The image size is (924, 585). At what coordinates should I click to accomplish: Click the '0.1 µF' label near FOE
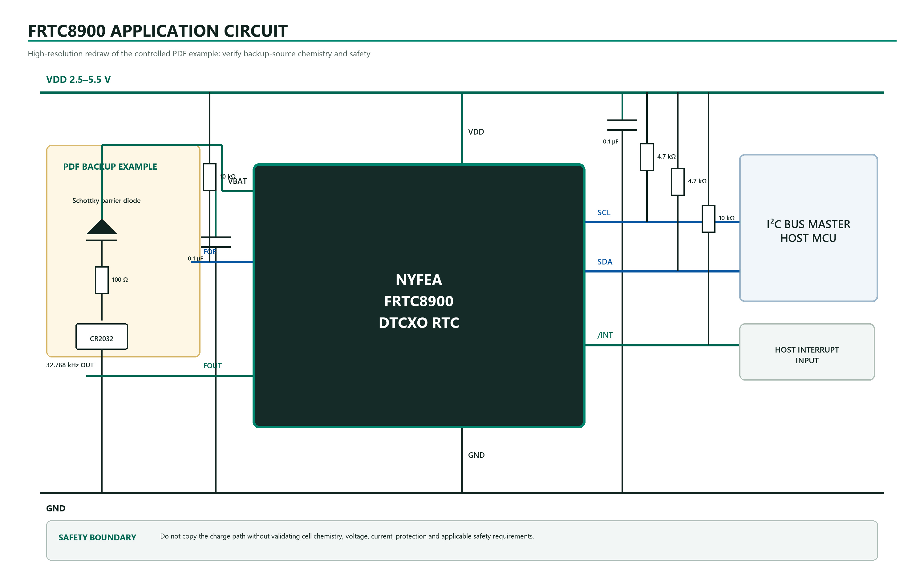point(195,259)
